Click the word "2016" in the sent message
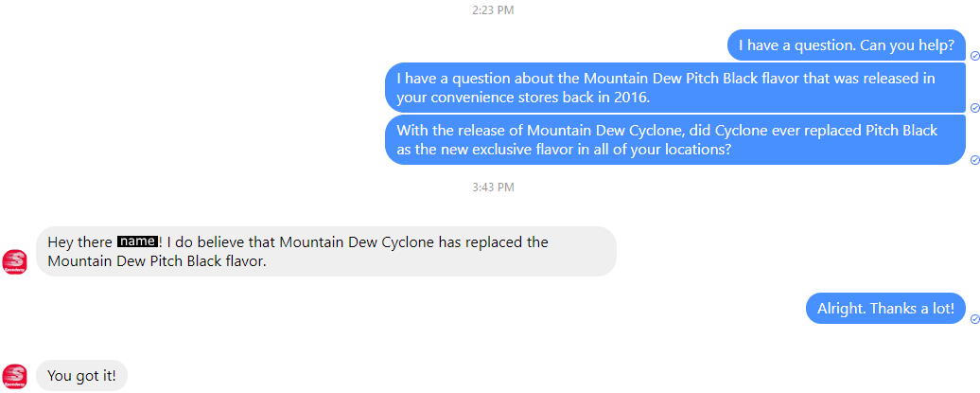Viewport: 980px width, 393px height. [x=631, y=98]
